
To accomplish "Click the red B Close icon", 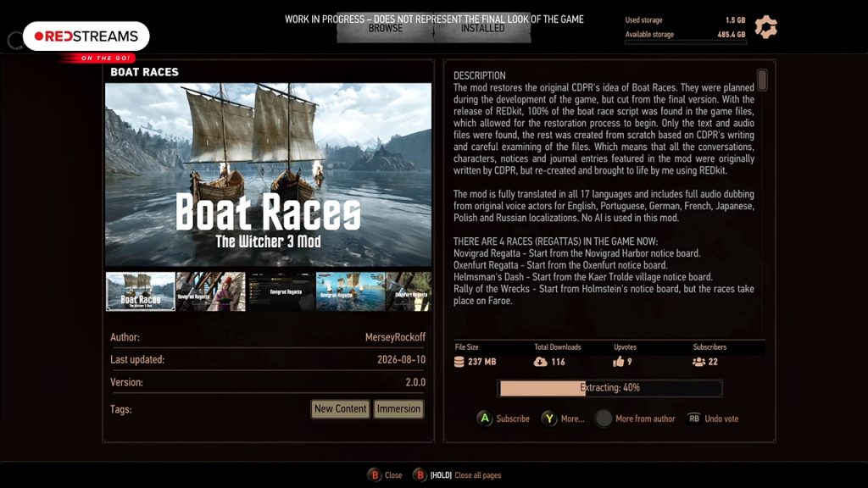I will tap(374, 474).
